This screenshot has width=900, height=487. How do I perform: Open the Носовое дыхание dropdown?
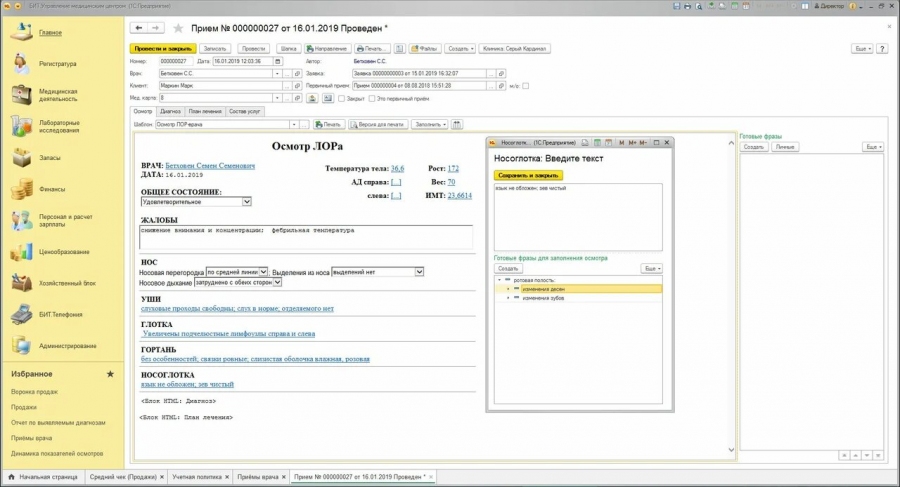pos(277,283)
